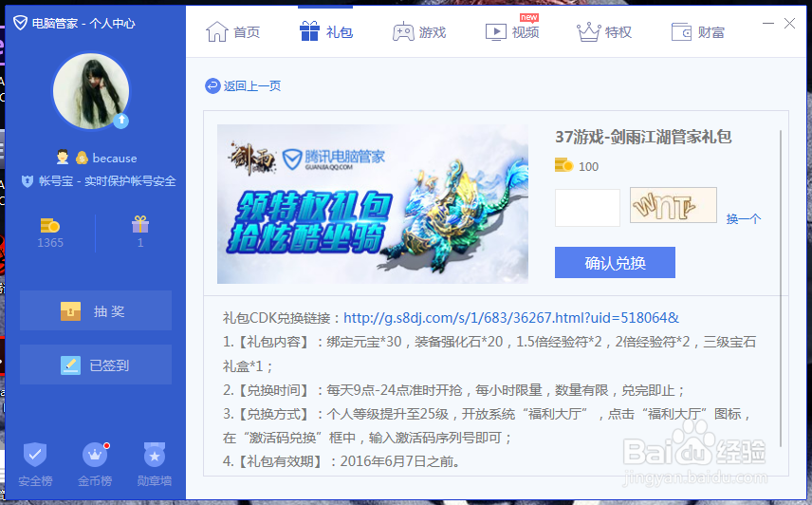Click 返回上一页 back link
The width and height of the screenshot is (812, 505).
(252, 86)
